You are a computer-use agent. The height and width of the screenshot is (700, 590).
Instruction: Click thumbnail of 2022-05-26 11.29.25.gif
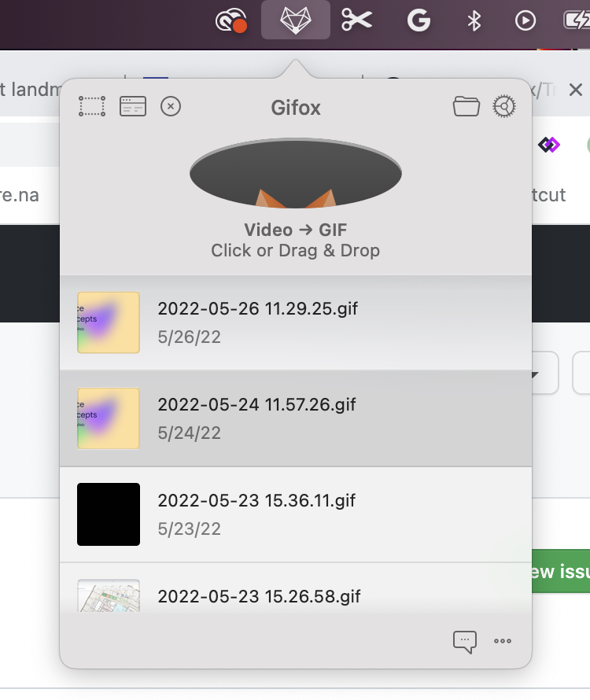pyautogui.click(x=109, y=322)
